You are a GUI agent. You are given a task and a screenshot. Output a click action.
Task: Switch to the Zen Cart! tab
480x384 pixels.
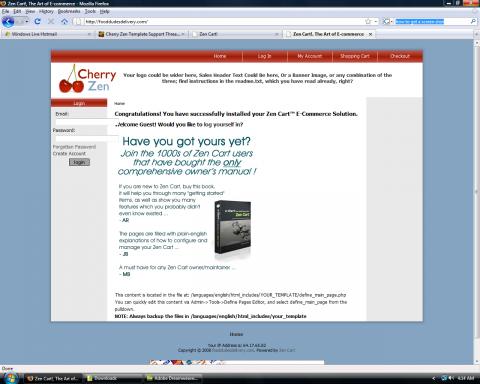(x=235, y=34)
